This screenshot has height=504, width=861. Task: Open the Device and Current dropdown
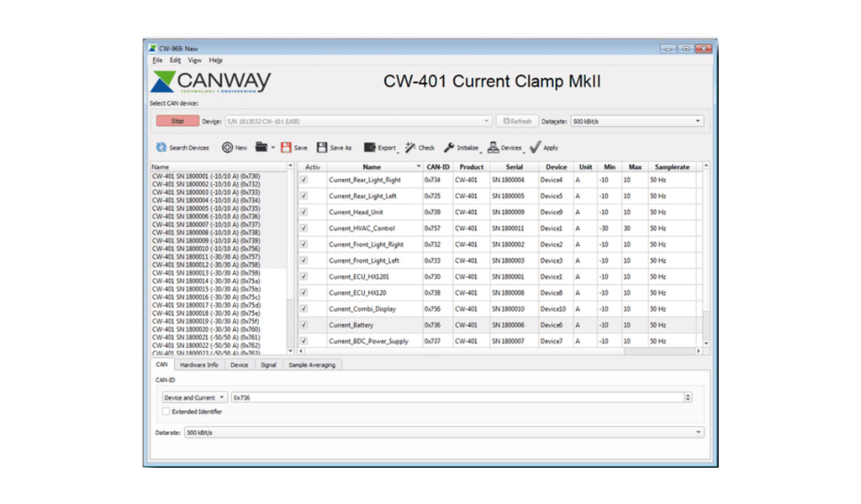click(194, 397)
